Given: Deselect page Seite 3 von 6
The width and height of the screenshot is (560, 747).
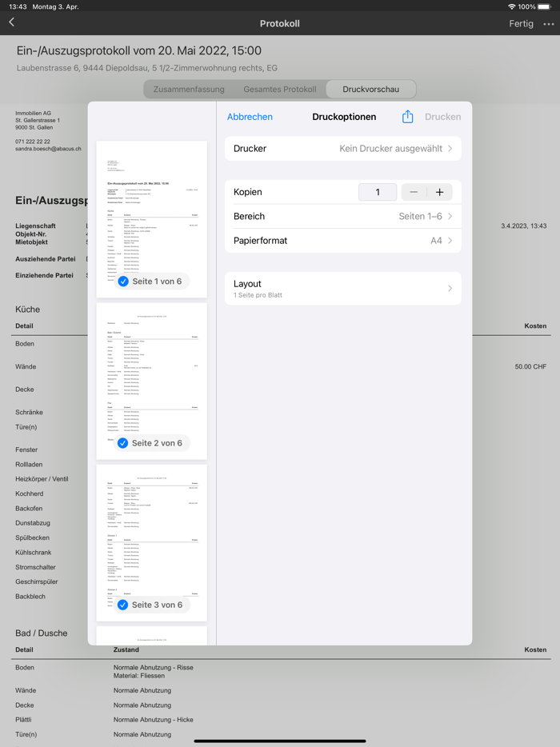Looking at the screenshot, I should pyautogui.click(x=123, y=605).
